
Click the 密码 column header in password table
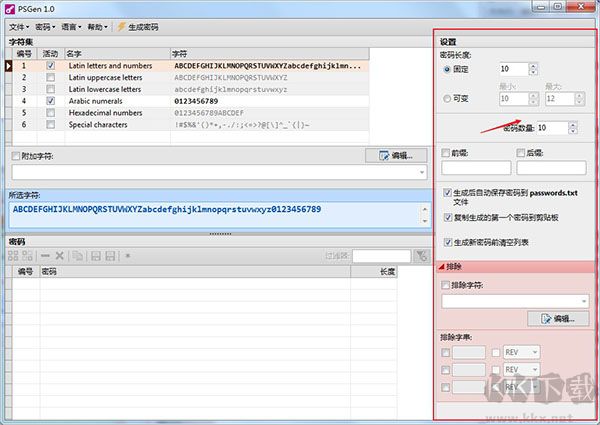click(x=195, y=272)
